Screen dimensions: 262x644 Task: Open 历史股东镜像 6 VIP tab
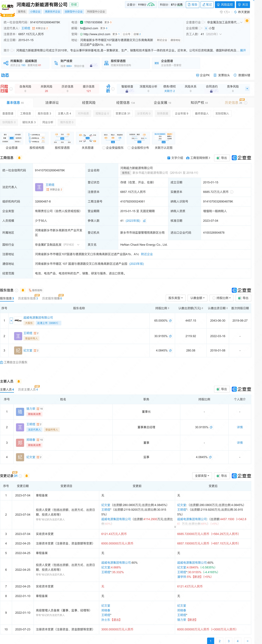click(x=52, y=298)
